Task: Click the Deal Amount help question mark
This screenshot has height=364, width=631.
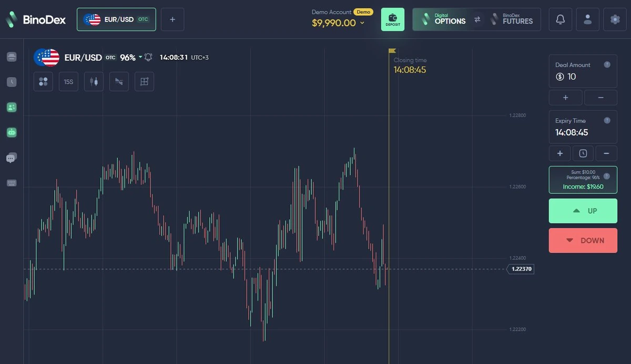Action: (607, 65)
